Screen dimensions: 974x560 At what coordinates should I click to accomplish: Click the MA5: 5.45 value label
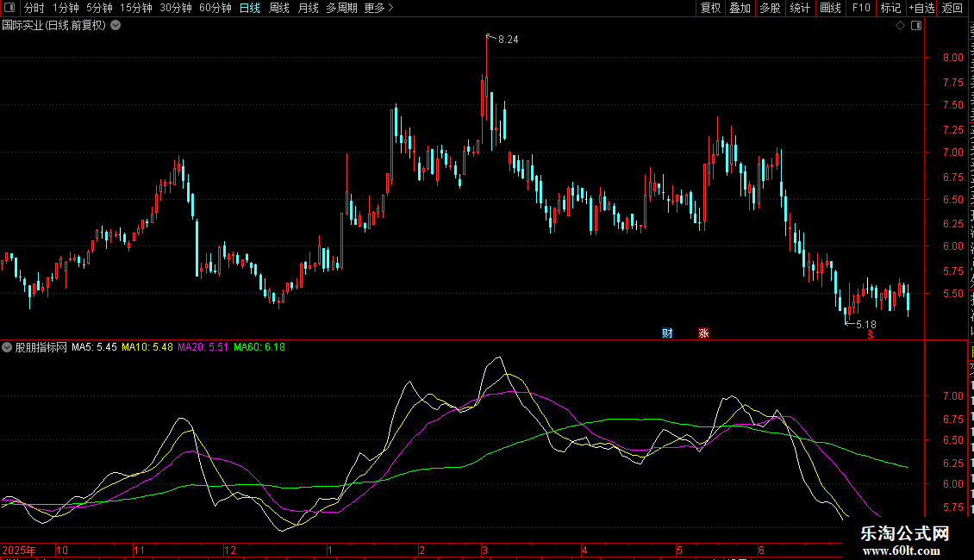[94, 347]
